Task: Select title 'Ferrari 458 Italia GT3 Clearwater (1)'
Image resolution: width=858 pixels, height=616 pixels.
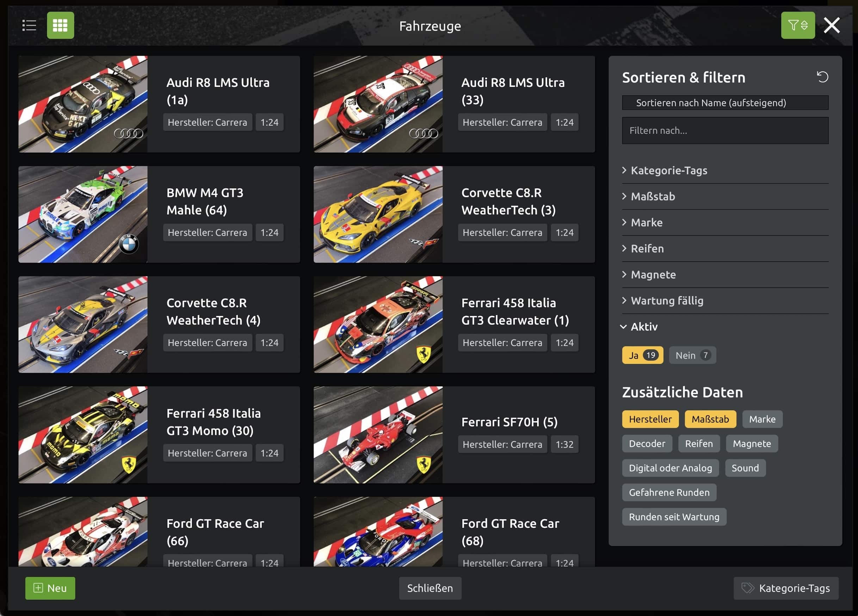Action: point(515,312)
